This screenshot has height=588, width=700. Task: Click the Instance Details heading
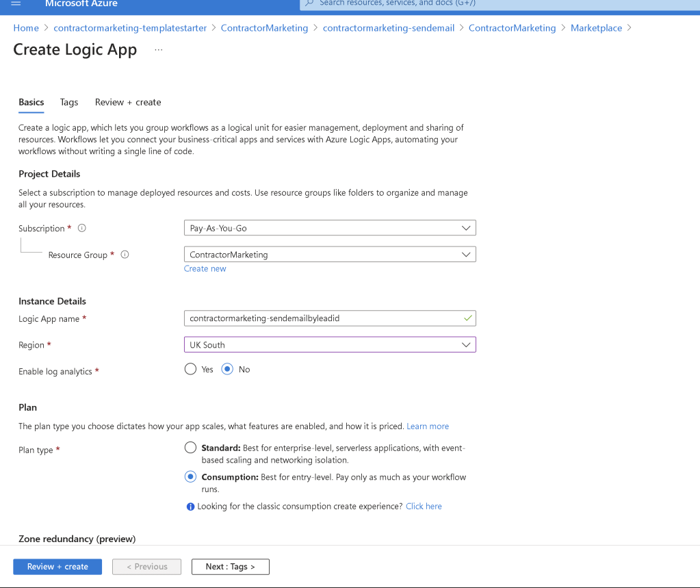coord(52,301)
